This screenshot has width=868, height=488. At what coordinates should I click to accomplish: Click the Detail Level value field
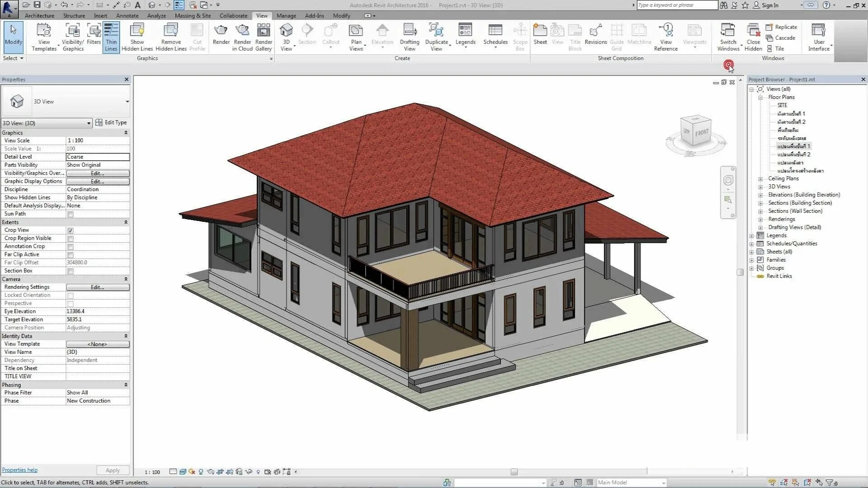coord(98,157)
